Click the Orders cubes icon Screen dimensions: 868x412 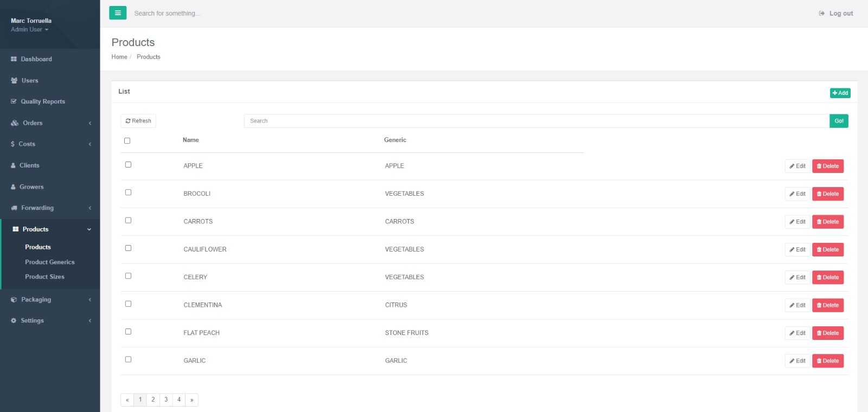pos(15,123)
